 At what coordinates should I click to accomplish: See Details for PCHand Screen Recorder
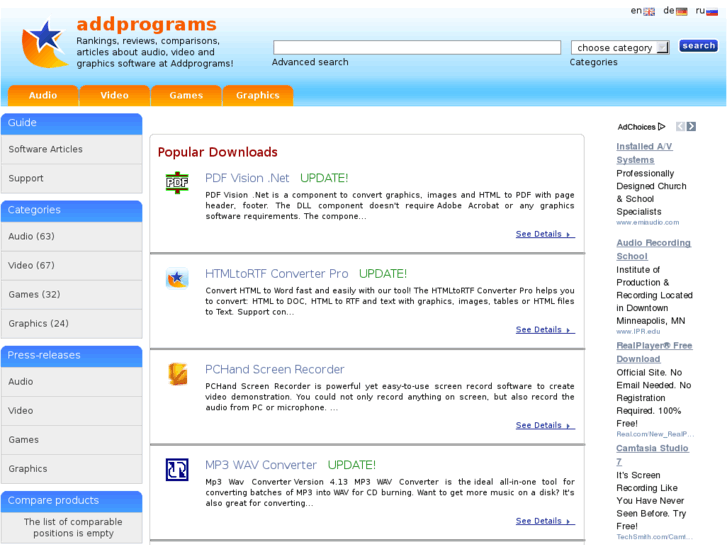click(545, 425)
